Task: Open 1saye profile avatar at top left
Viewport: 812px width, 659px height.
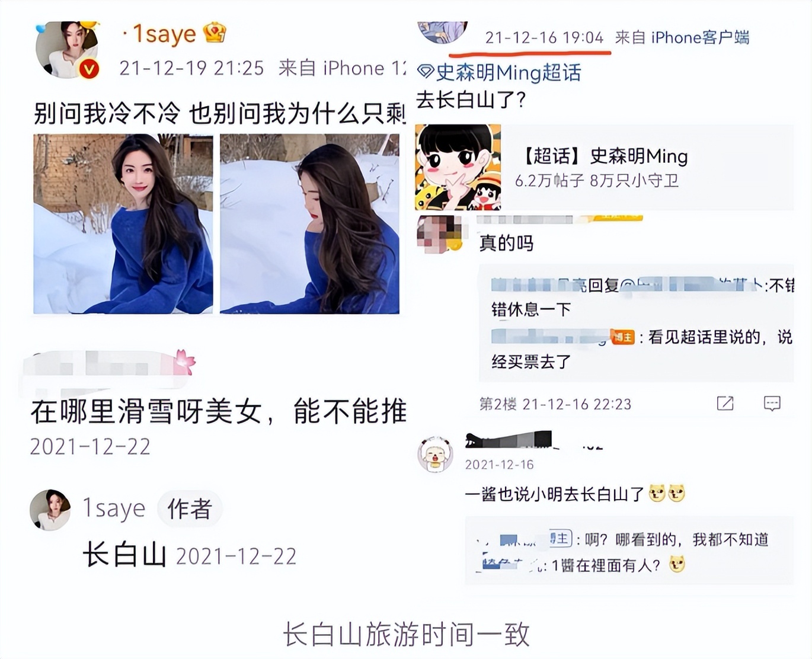Action: click(67, 49)
